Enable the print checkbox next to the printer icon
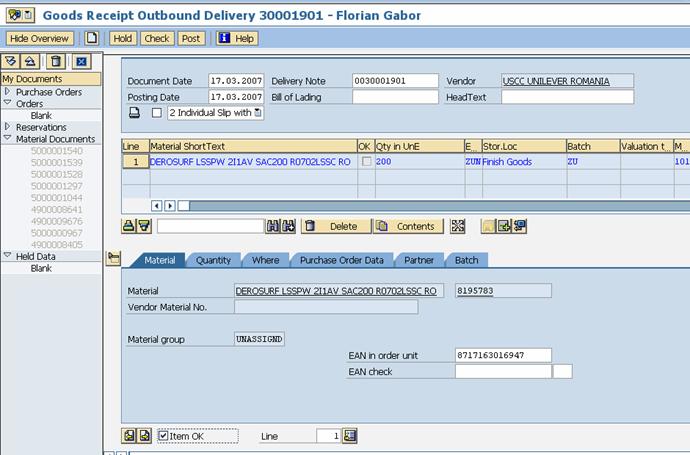This screenshot has width=690, height=455. [x=156, y=113]
